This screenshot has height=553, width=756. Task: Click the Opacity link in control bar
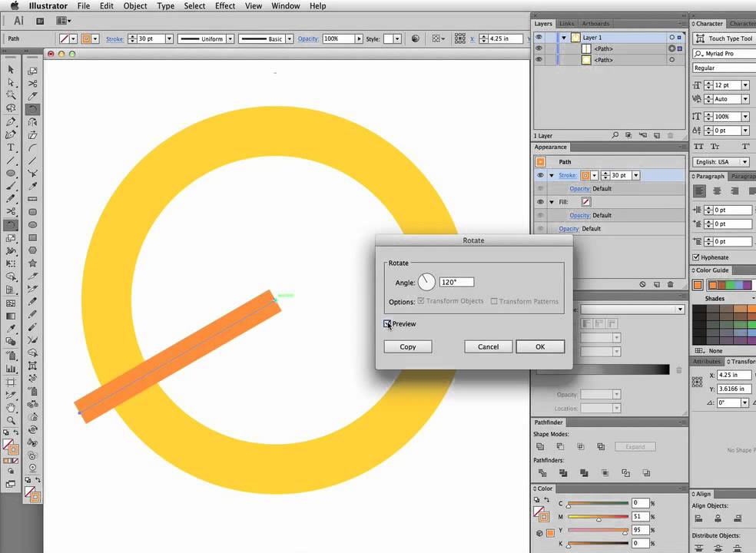[307, 38]
